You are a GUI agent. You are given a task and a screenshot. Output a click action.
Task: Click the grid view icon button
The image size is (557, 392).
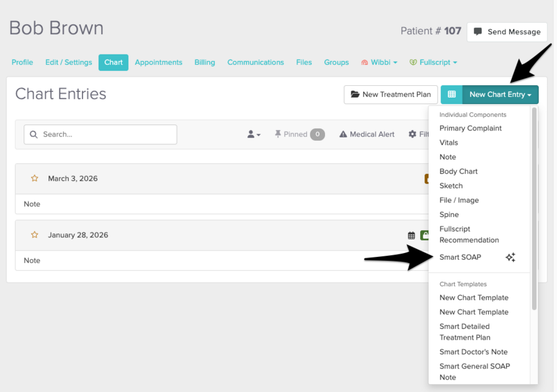tap(451, 94)
